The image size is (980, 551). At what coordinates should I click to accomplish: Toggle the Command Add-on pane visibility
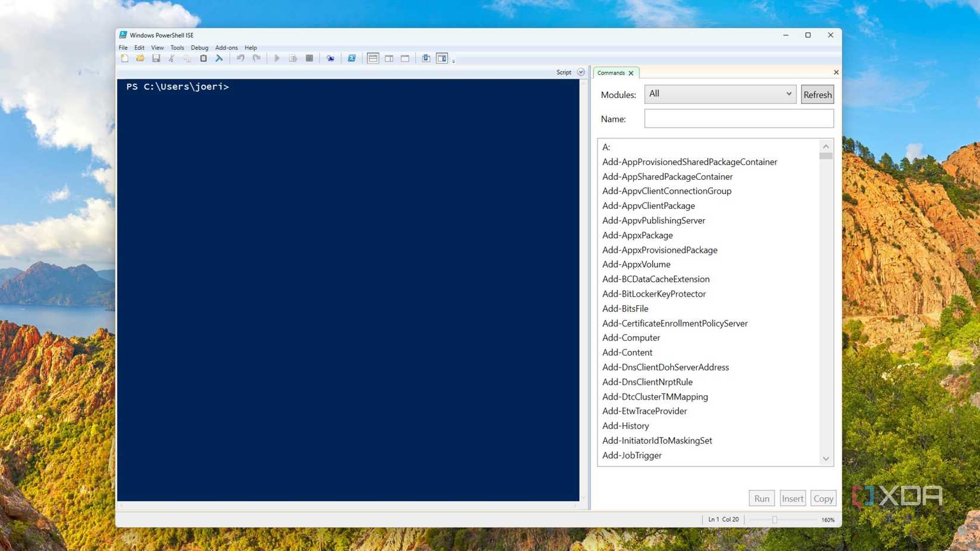tap(442, 58)
